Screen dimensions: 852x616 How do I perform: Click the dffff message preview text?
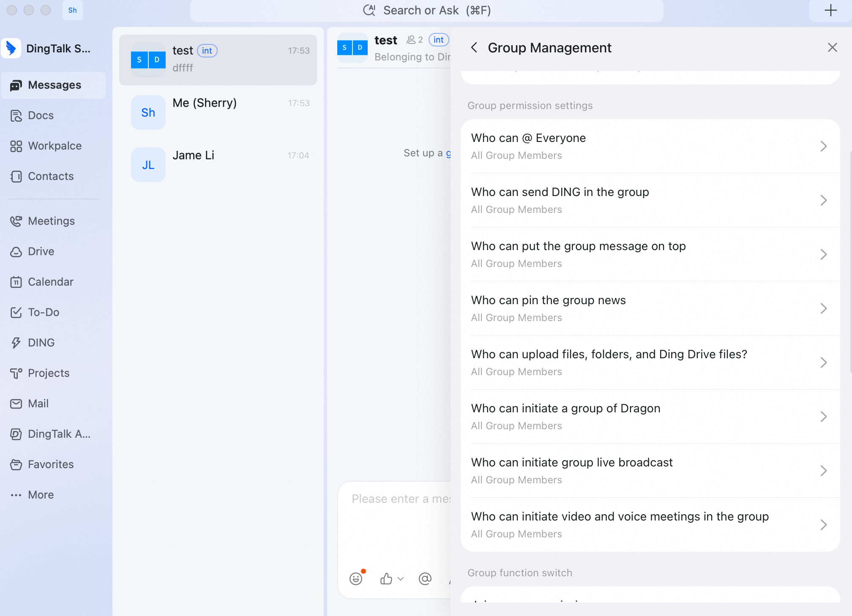pos(183,68)
